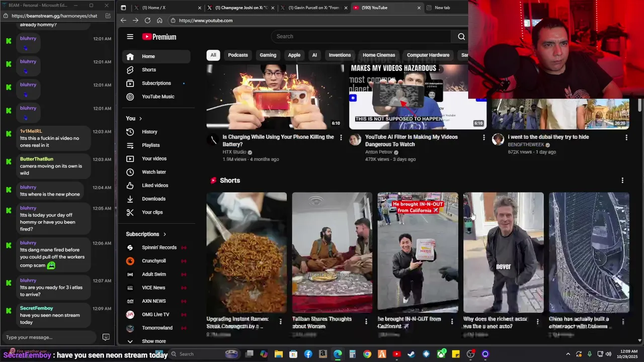Open options for Dubai video
This screenshot has height=362, width=644.
626,137
